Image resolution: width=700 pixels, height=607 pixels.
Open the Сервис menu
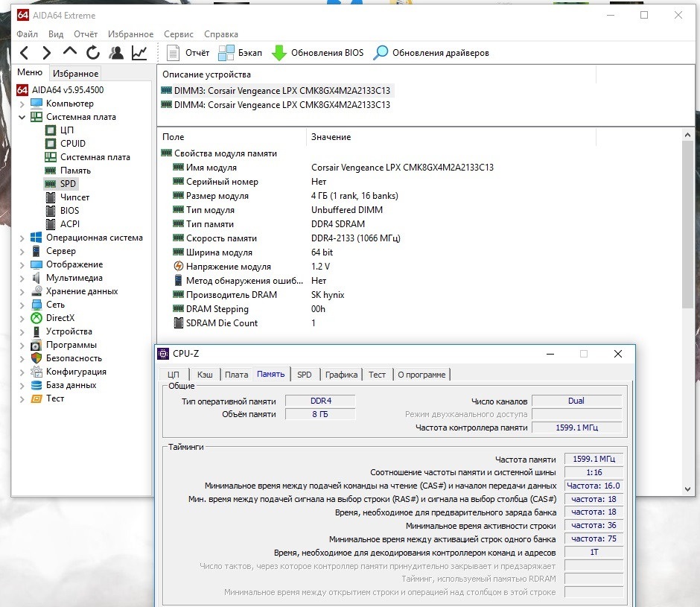179,34
